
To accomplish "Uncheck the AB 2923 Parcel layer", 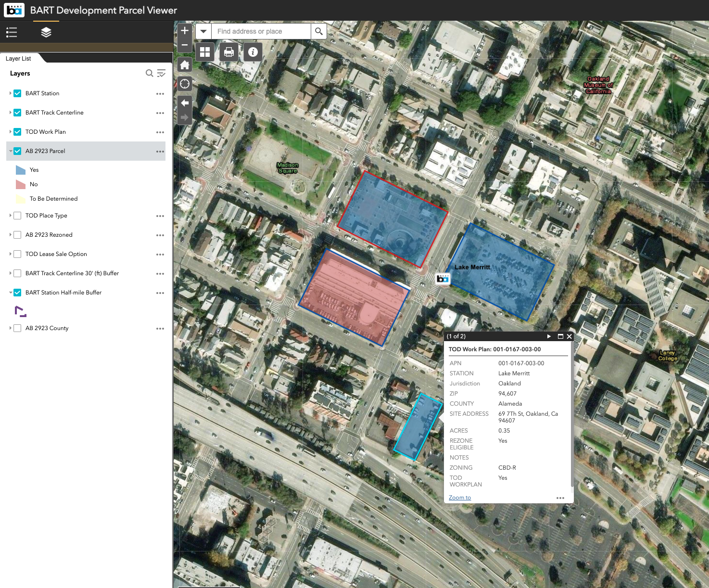I will pyautogui.click(x=17, y=151).
